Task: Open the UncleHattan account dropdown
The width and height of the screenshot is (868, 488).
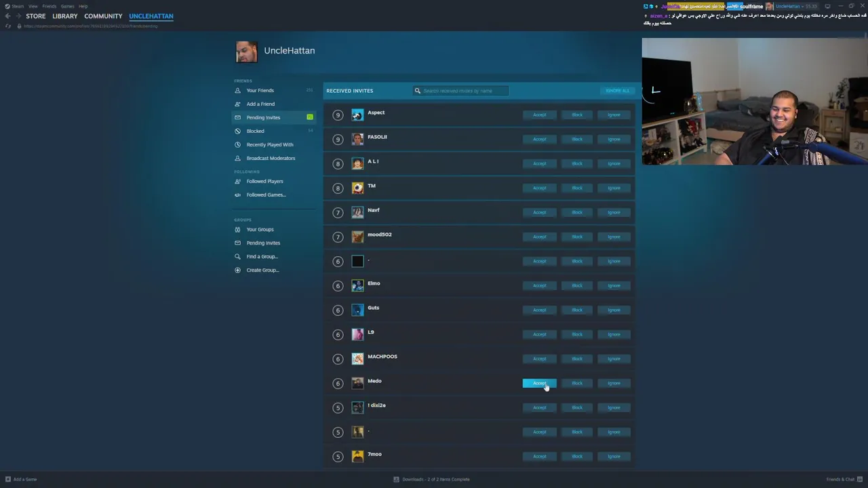Action: [792, 6]
